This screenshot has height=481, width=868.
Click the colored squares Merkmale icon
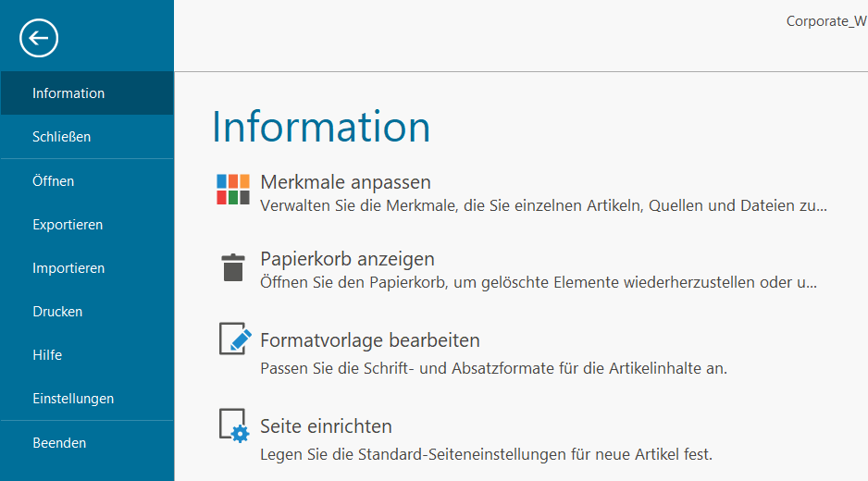tap(233, 190)
